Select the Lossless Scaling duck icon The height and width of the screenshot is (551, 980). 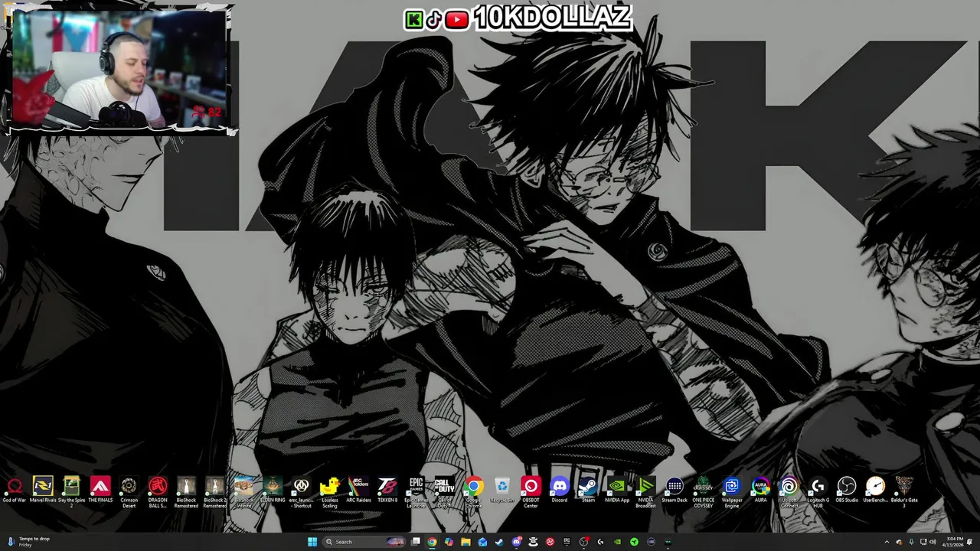click(x=330, y=491)
